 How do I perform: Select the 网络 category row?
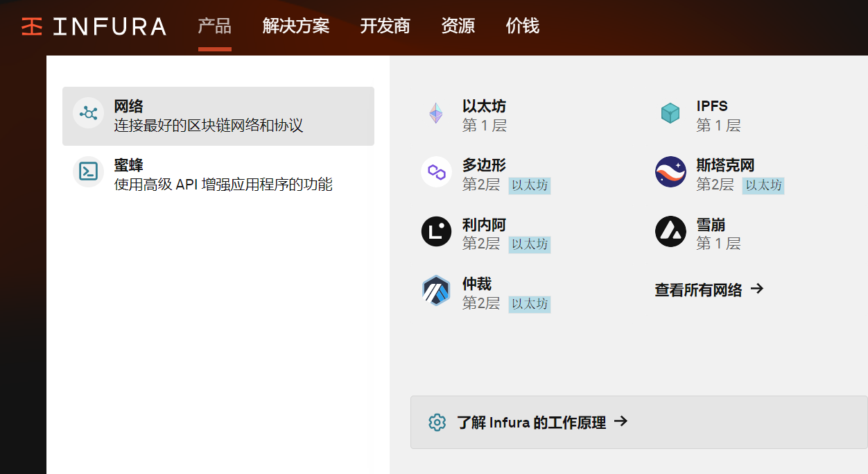[218, 116]
